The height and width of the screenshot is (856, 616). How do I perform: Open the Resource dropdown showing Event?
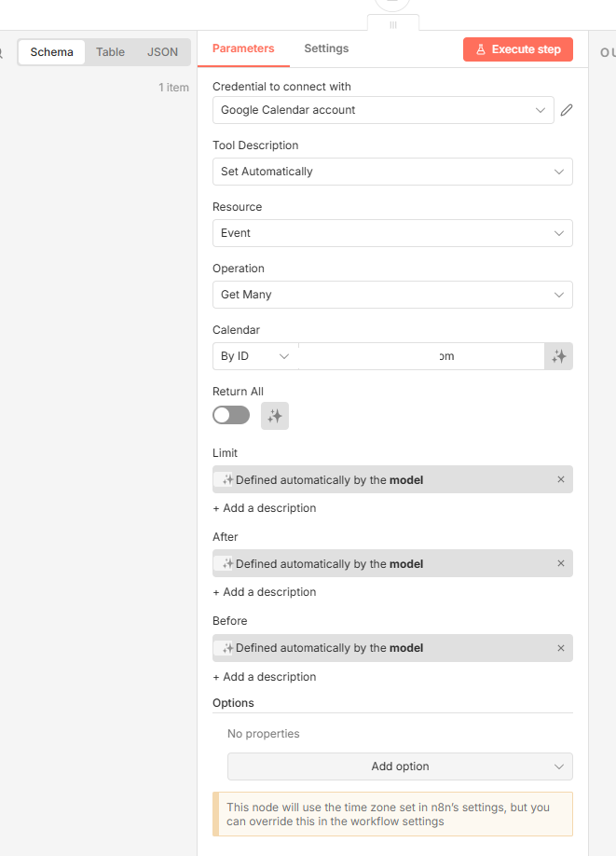[x=392, y=233]
